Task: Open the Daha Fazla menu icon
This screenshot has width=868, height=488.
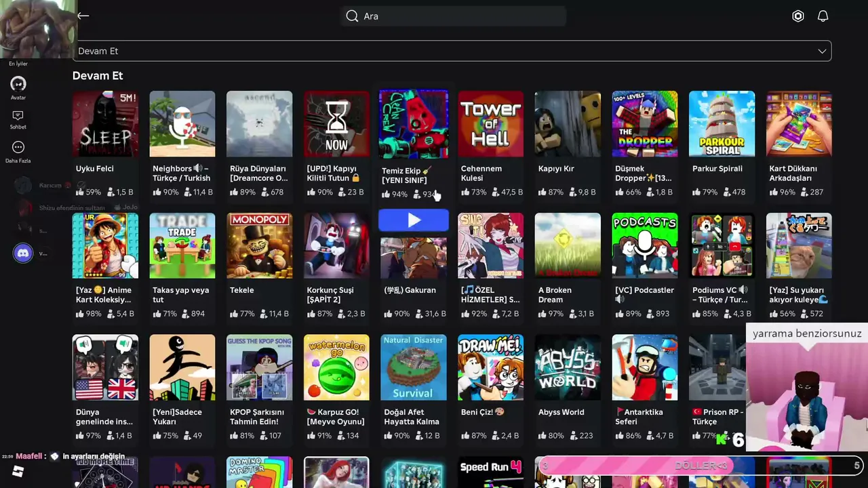Action: point(18,147)
